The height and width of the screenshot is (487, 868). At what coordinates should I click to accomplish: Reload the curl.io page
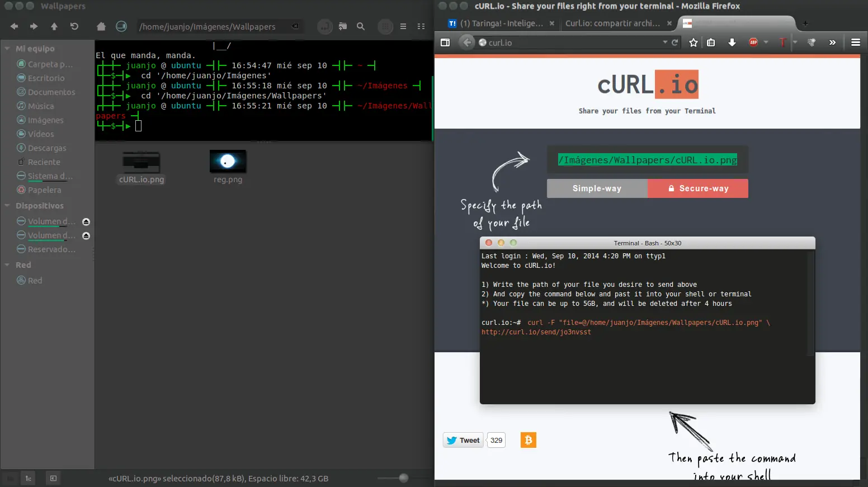pos(675,42)
